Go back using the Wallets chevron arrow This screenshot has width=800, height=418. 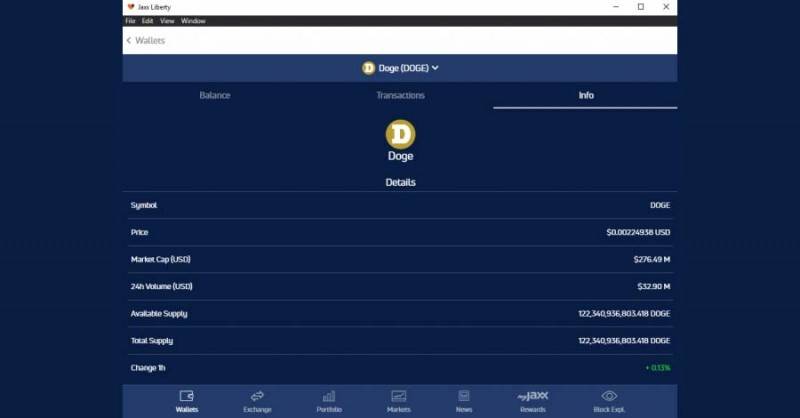[x=129, y=40]
